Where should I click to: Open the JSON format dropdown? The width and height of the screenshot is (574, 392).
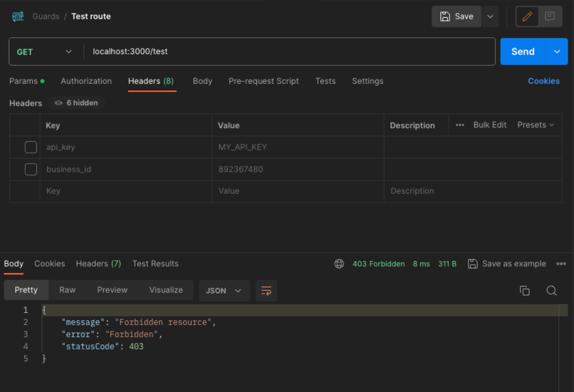(x=224, y=290)
